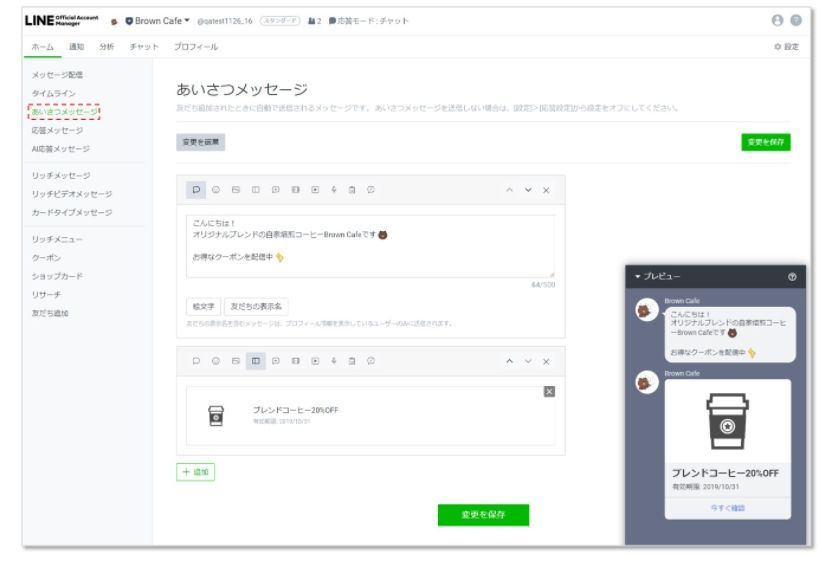Open the help question mark in the top bar
The width and height of the screenshot is (823, 562).
coord(796,20)
